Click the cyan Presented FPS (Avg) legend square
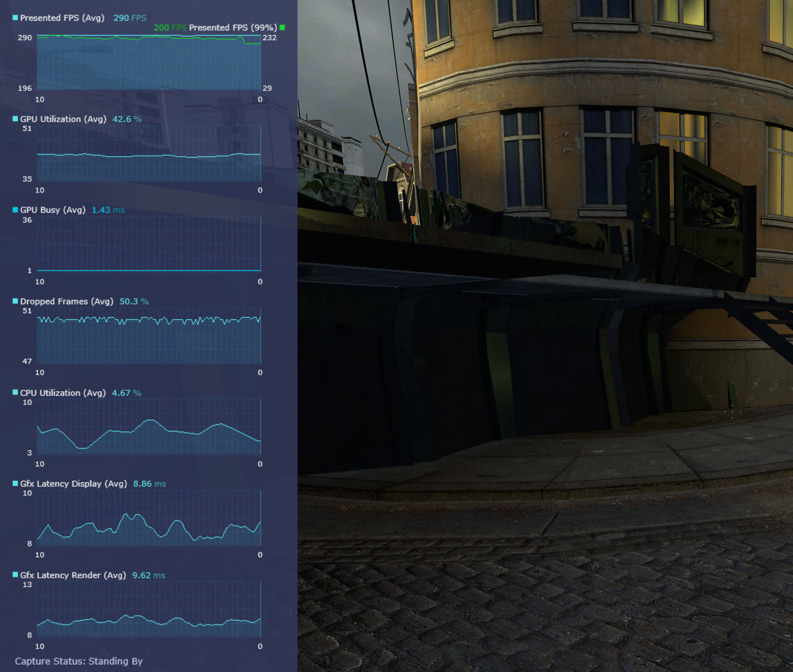This screenshot has height=672, width=793. pyautogui.click(x=15, y=18)
